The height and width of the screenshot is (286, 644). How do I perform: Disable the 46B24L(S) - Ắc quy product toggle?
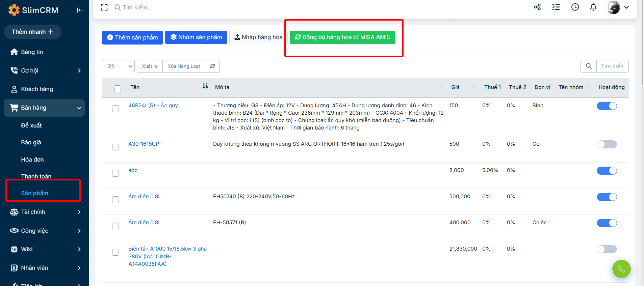pos(607,106)
